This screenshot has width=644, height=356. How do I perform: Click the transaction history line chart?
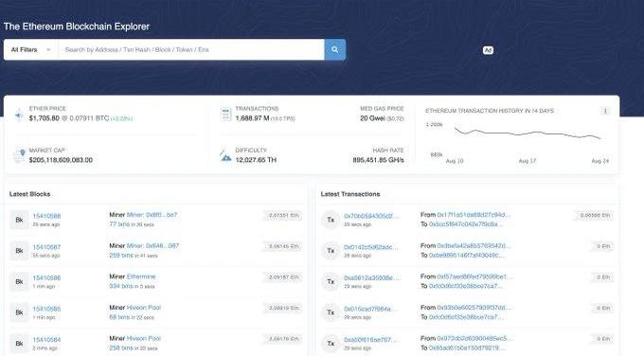click(528, 133)
